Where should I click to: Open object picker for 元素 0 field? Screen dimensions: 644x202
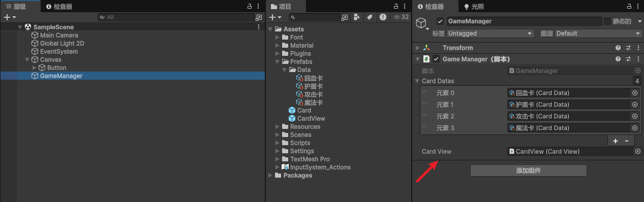(635, 93)
